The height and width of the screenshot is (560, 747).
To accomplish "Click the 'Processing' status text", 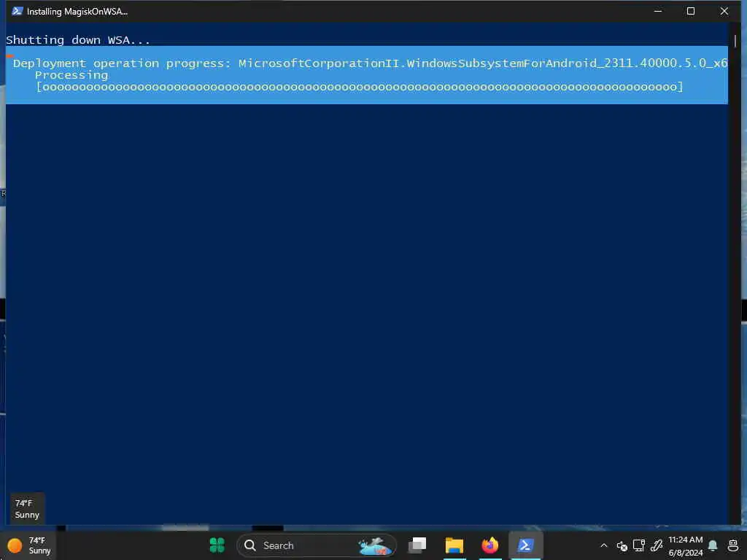I will pos(71,75).
